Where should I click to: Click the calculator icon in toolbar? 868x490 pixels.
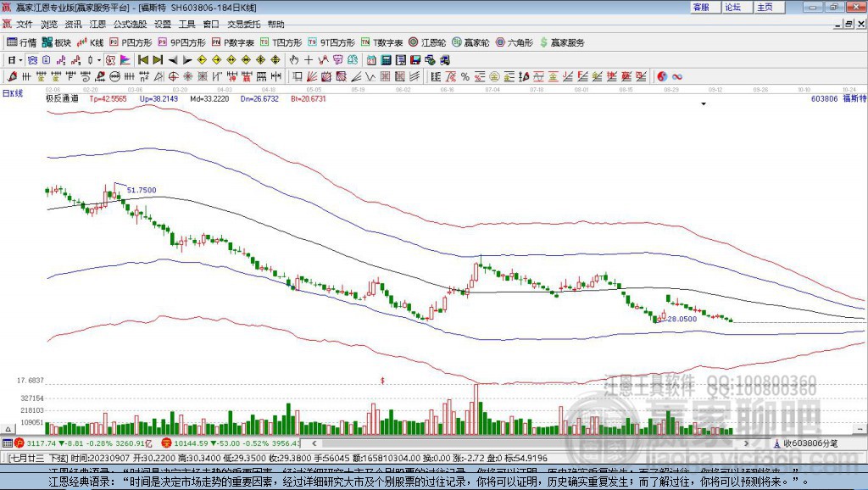[x=387, y=60]
